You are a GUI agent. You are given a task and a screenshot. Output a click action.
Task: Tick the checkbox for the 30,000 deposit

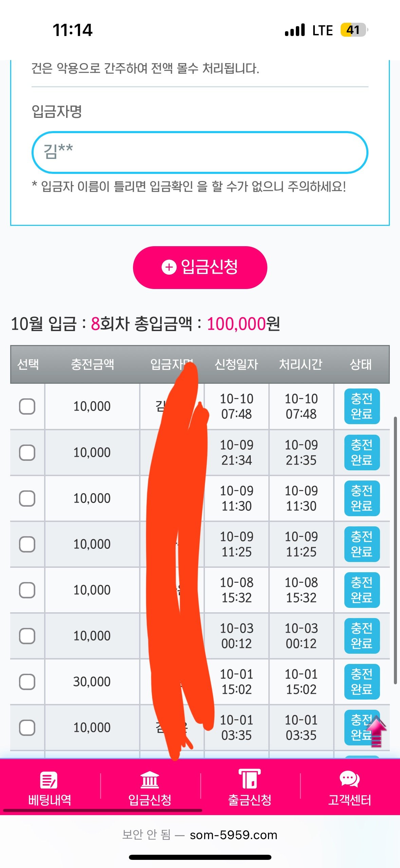click(27, 682)
